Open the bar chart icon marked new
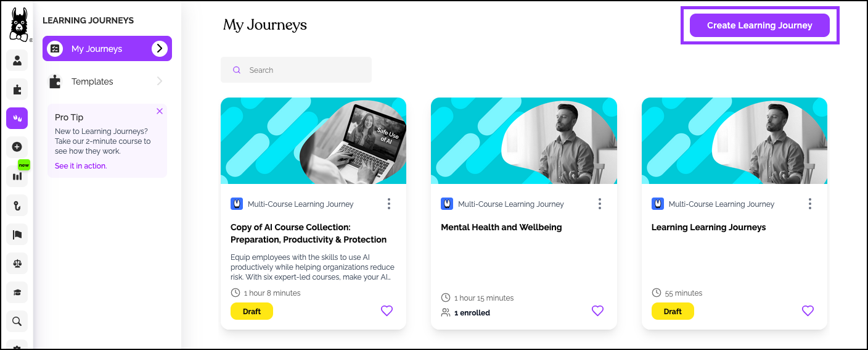The width and height of the screenshot is (868, 350). [x=17, y=176]
